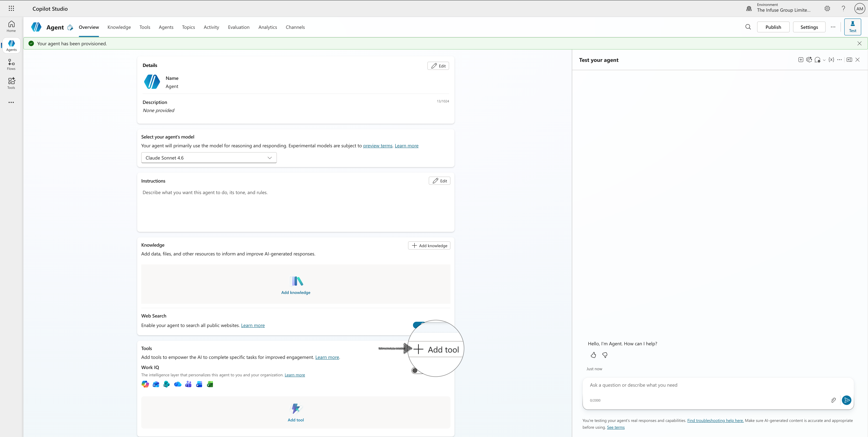Click the Outlook icon under Work IQ
The width and height of the screenshot is (868, 437).
coord(156,384)
